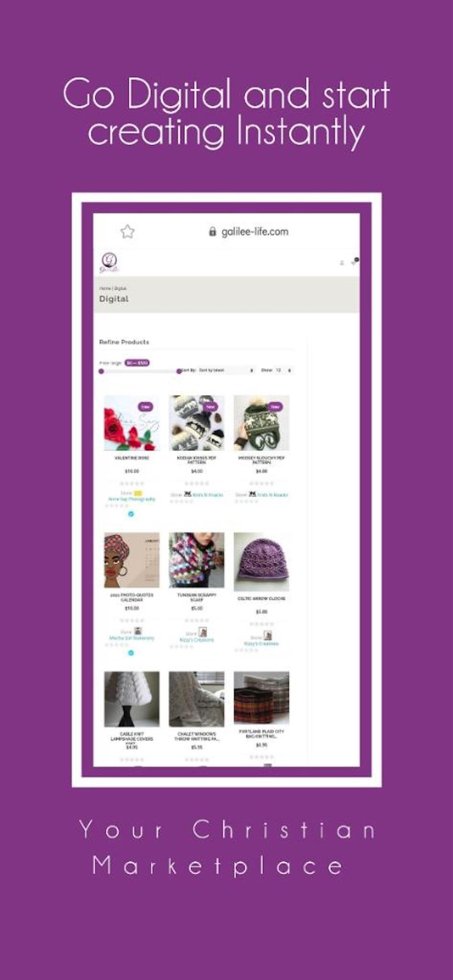
Task: Click Knits N Knacks store logo under Kodiak pattern
Action: (187, 494)
